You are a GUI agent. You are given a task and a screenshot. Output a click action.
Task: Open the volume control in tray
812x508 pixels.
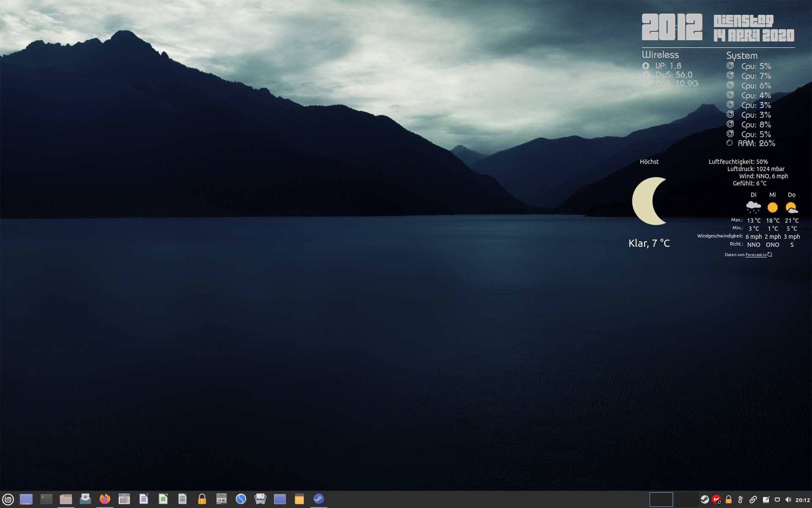(x=788, y=500)
